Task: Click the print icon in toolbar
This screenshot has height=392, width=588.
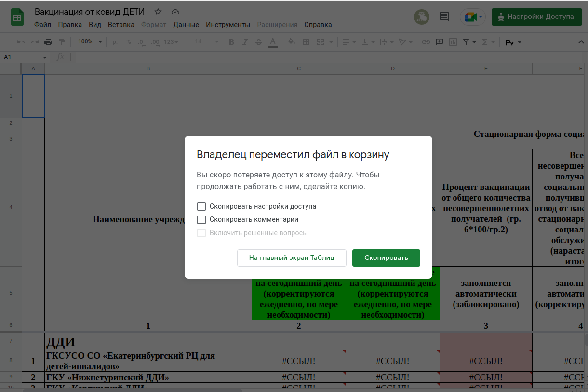Action: 48,42
